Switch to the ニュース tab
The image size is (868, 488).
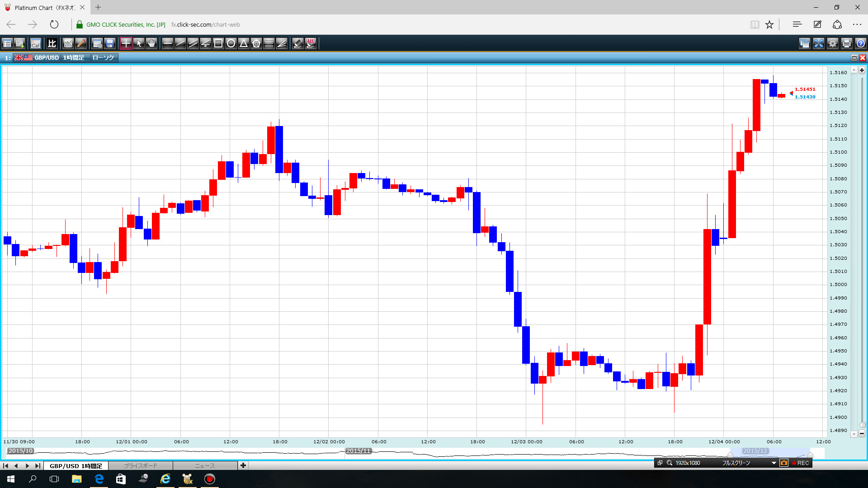tap(205, 466)
